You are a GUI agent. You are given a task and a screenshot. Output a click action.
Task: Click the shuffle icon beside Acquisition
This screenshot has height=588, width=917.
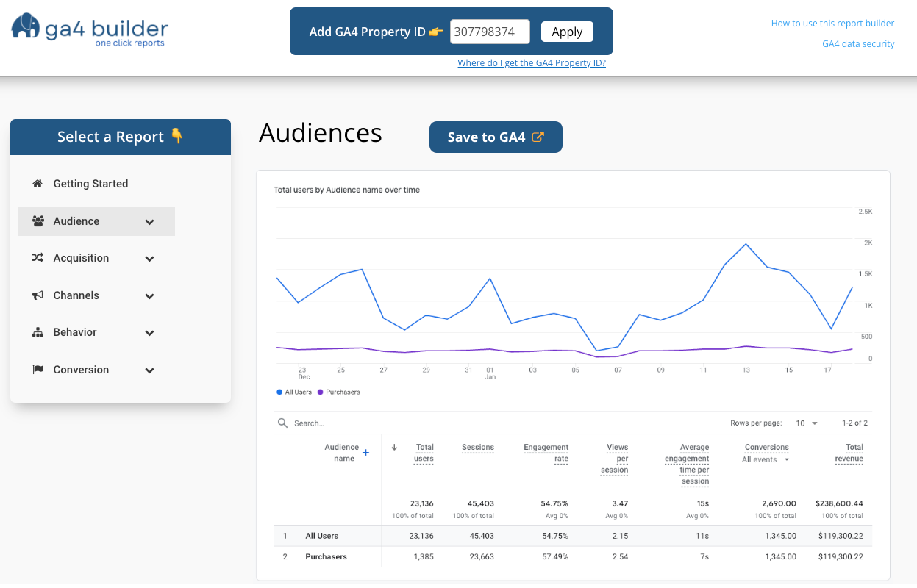pos(38,258)
